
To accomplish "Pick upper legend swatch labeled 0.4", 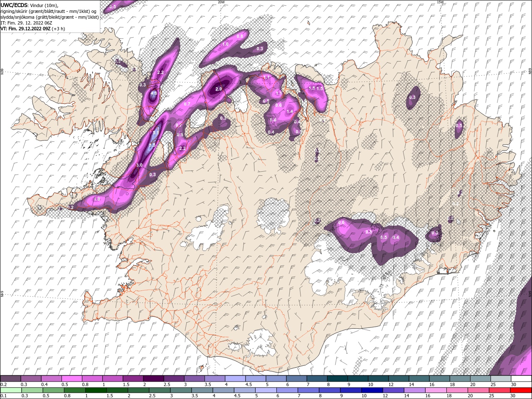I will (x=51, y=379).
